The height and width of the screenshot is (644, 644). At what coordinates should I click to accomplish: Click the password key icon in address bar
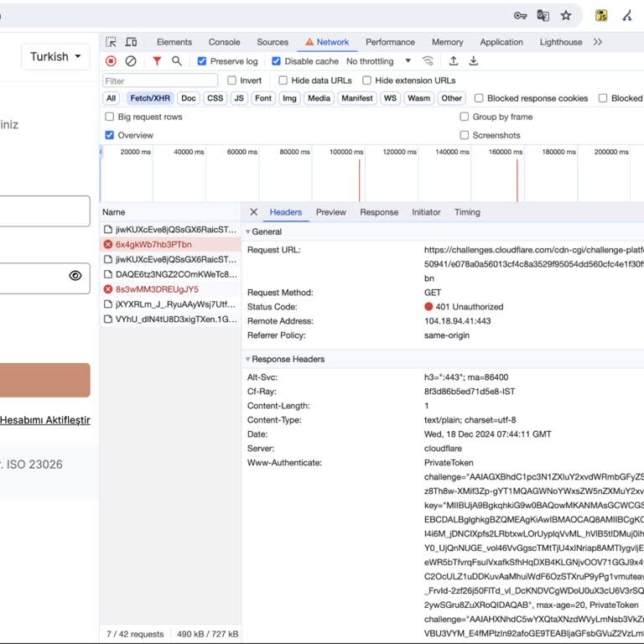point(520,16)
